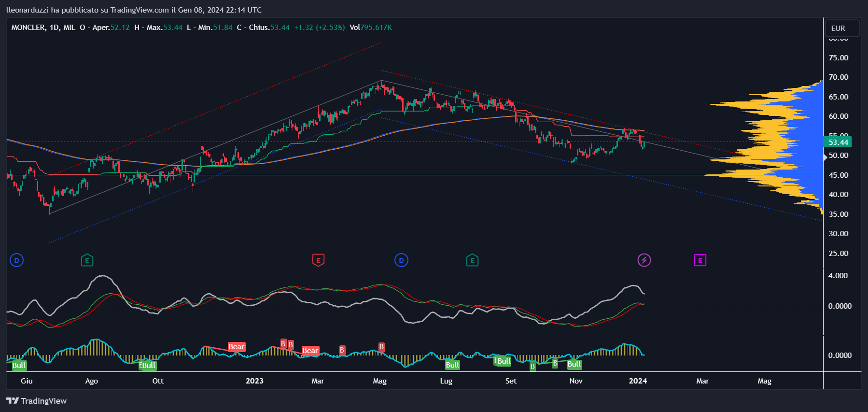Click the Ago month label
The height and width of the screenshot is (412, 868).
click(91, 381)
